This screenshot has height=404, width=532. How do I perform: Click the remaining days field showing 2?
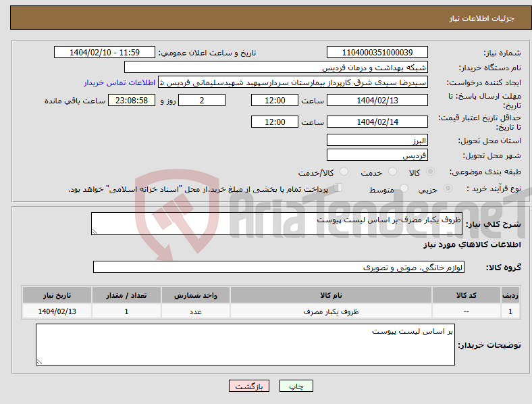coord(202,100)
